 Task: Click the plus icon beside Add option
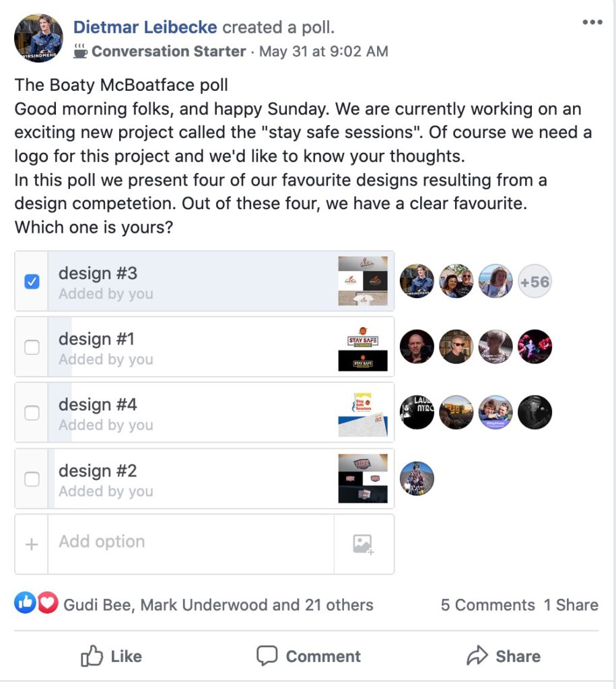(x=32, y=544)
